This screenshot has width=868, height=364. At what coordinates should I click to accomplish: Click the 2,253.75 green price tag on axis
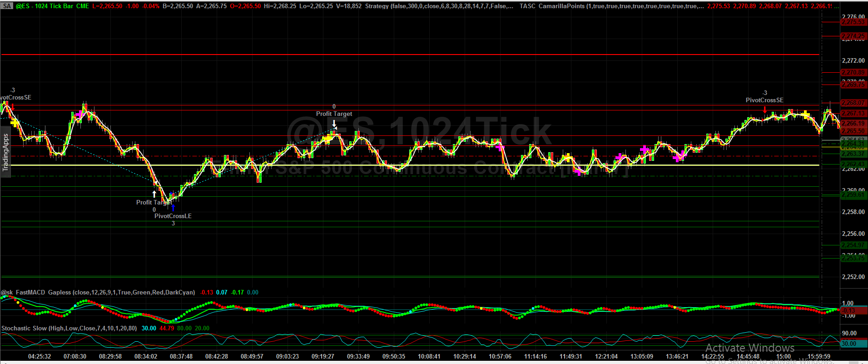(853, 258)
